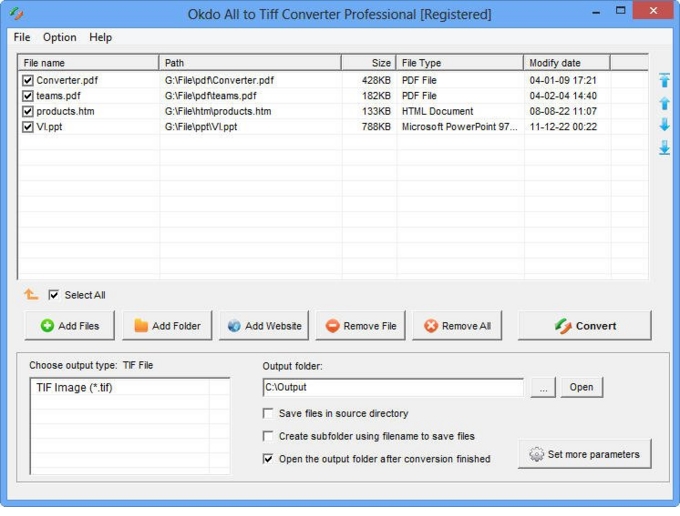Click Add Website button

click(265, 326)
